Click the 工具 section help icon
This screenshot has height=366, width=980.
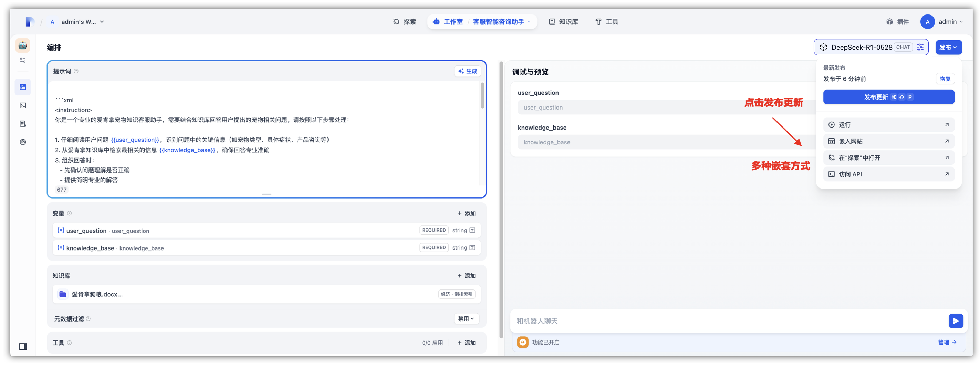tap(70, 343)
